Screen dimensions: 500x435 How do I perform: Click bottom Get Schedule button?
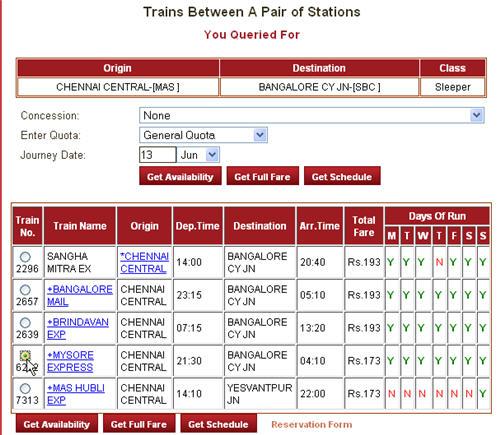218,424
